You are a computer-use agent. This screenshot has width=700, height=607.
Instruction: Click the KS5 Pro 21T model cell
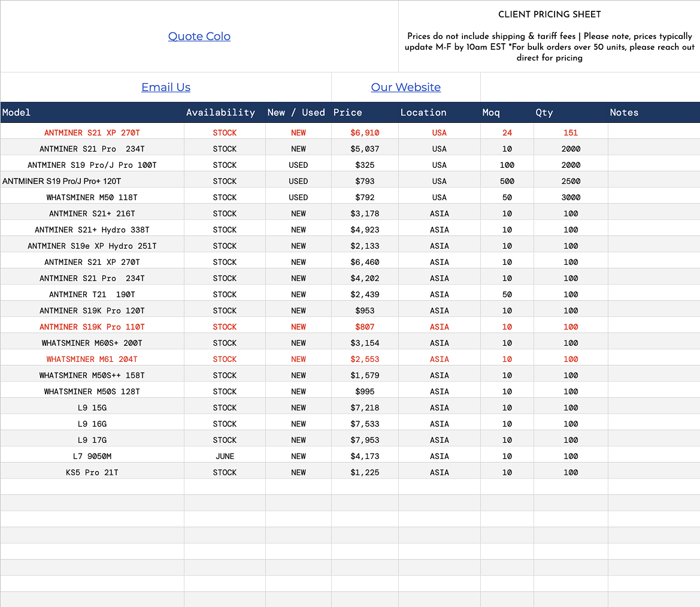[92, 473]
